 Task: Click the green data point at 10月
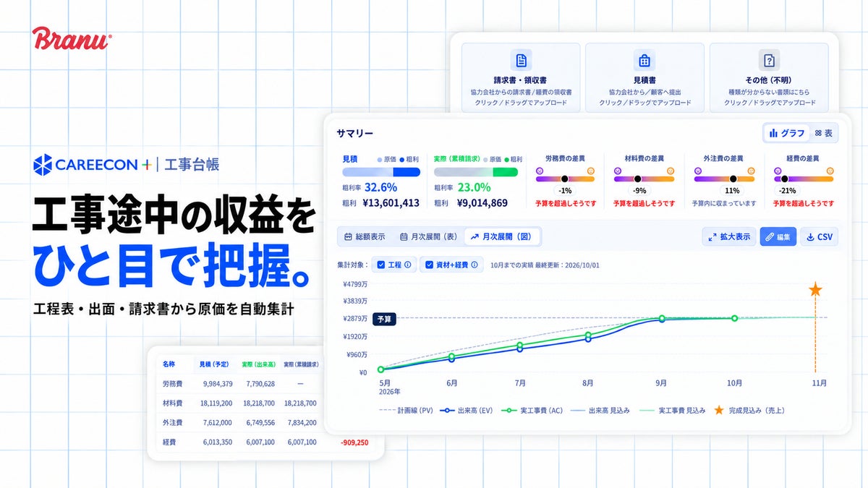(734, 318)
